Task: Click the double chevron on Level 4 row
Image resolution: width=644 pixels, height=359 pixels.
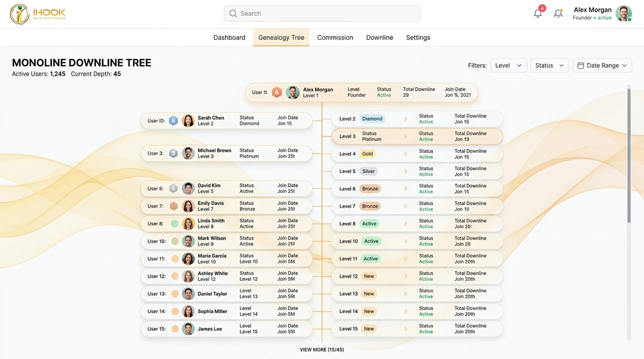Action: coord(406,154)
